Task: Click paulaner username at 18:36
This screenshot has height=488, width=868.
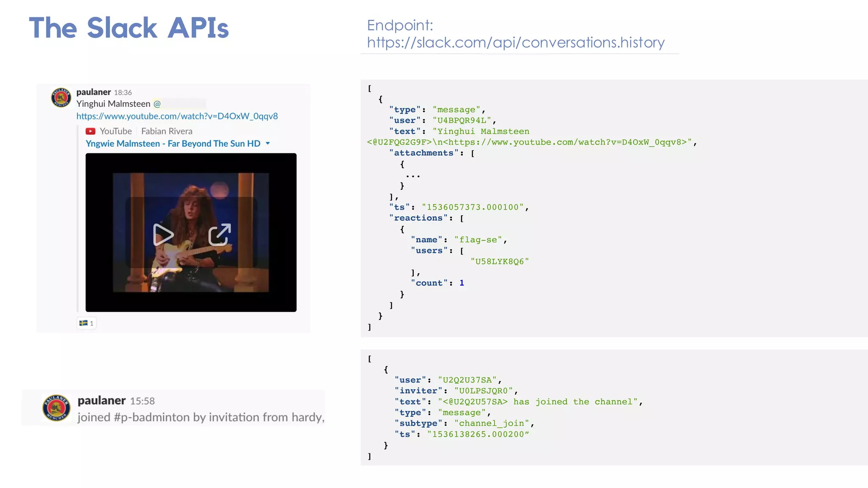Action: pos(93,92)
